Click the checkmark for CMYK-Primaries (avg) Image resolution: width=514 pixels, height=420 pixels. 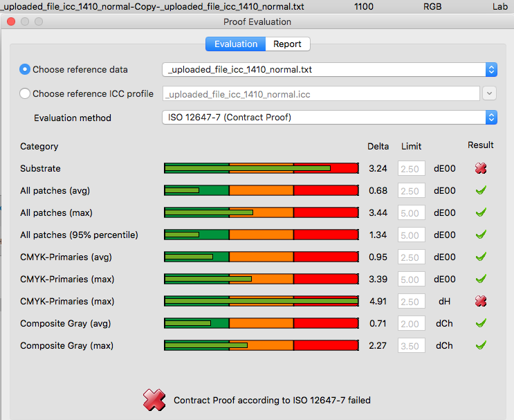coord(481,257)
